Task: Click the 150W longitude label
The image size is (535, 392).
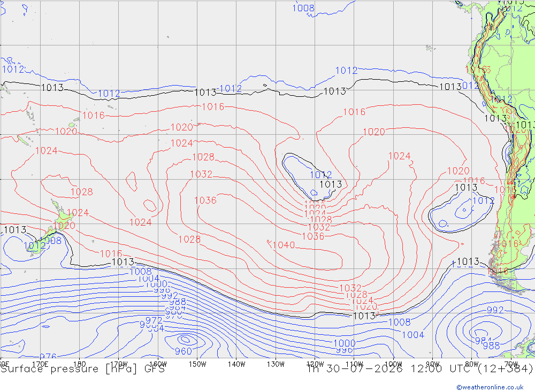Action: (197, 364)
